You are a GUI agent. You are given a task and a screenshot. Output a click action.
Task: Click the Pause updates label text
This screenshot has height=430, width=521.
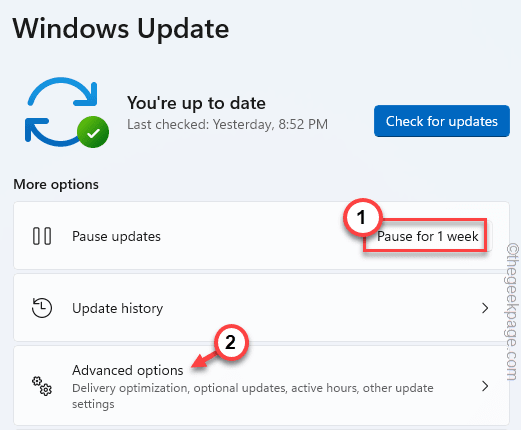[x=116, y=236]
